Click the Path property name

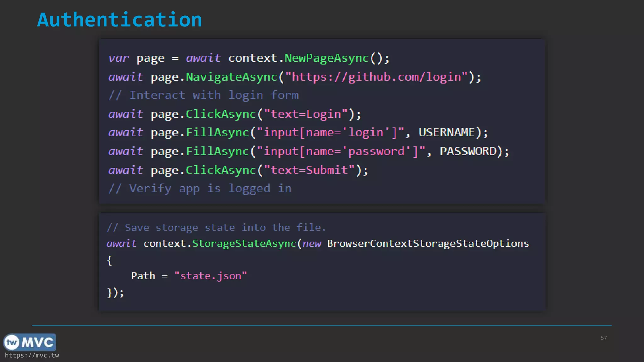tap(143, 276)
